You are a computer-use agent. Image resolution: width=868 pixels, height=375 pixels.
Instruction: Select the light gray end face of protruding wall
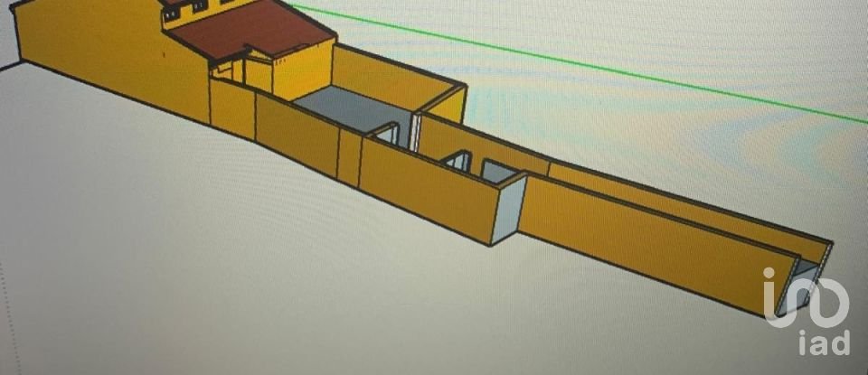(508, 209)
